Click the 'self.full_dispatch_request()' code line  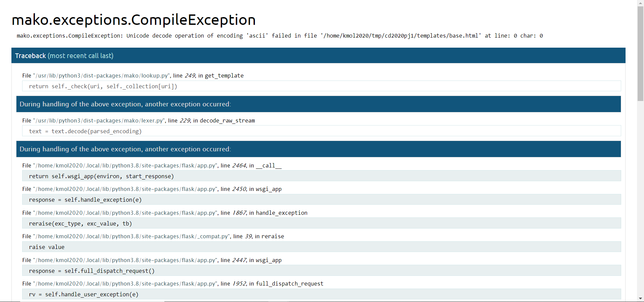click(321, 270)
